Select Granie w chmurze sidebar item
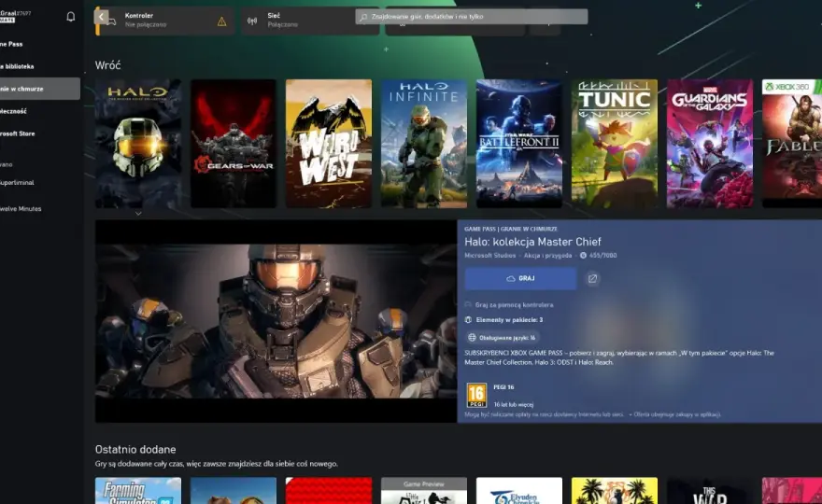 click(40, 89)
